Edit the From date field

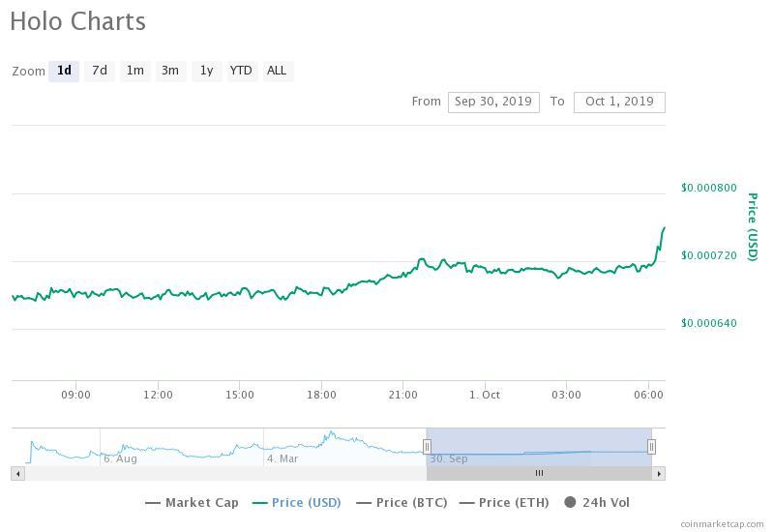(493, 102)
